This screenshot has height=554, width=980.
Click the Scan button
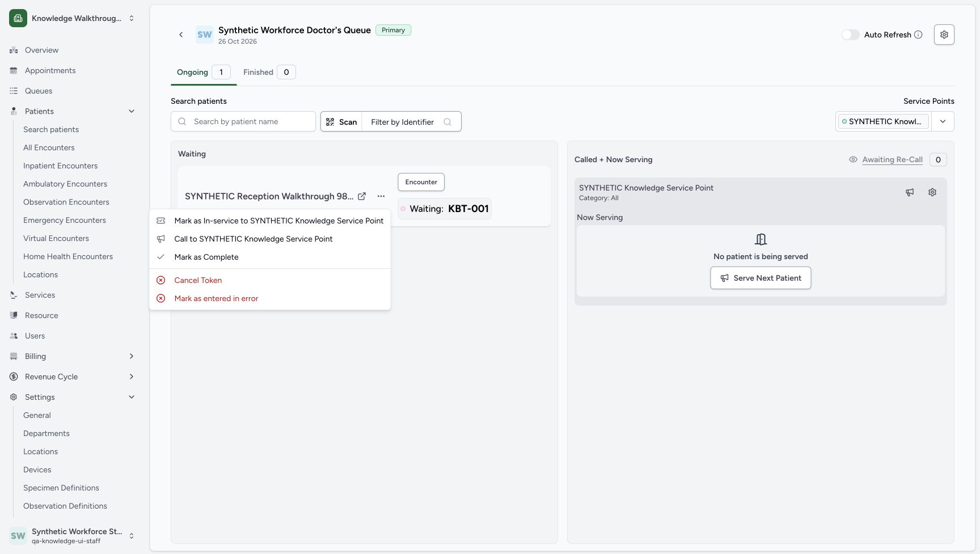point(341,122)
